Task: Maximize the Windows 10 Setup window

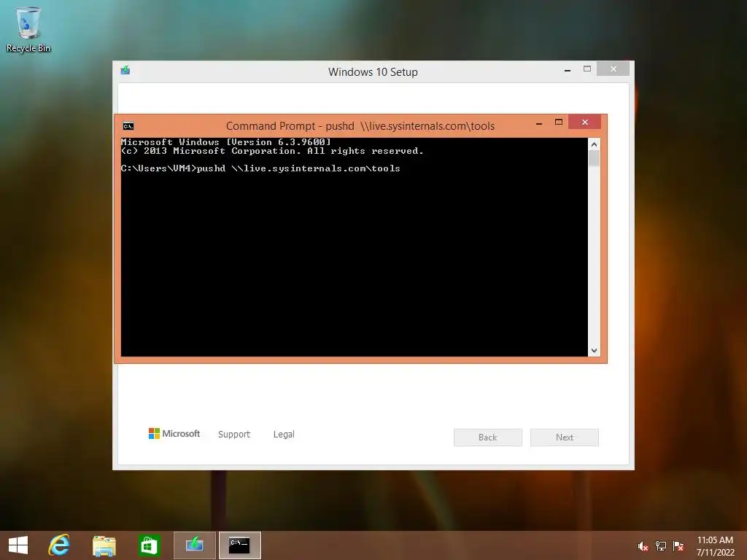Action: pos(587,69)
